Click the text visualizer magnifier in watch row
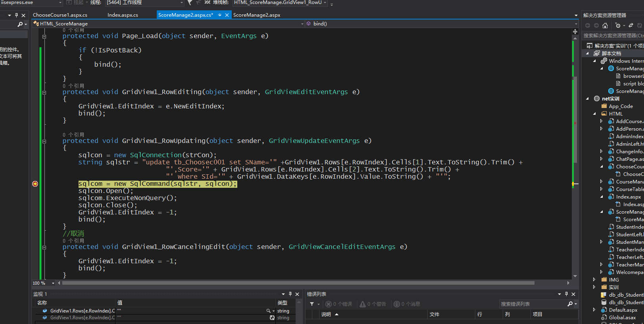 coord(268,311)
